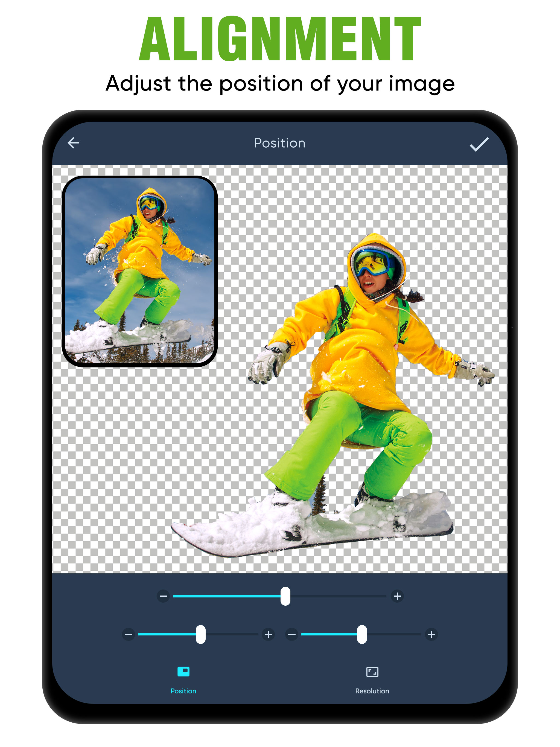Click the top slider handle
This screenshot has width=560, height=747.
click(x=285, y=596)
